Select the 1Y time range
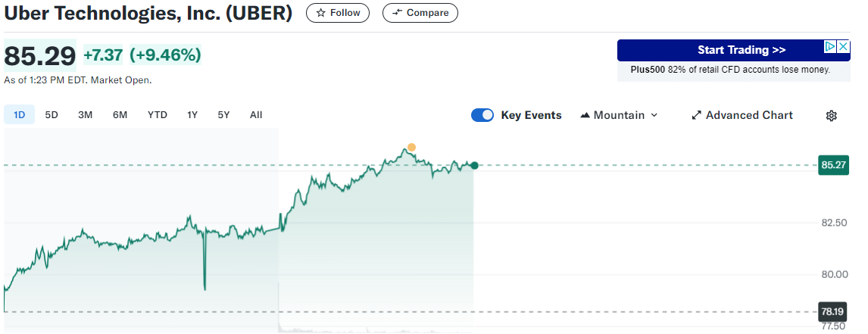868x334 pixels. (x=192, y=115)
